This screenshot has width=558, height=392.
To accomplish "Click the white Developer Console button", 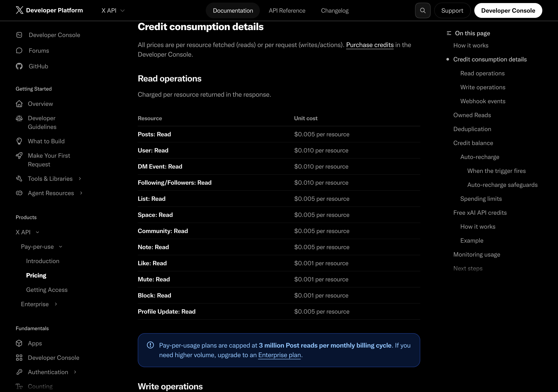I will [x=508, y=10].
